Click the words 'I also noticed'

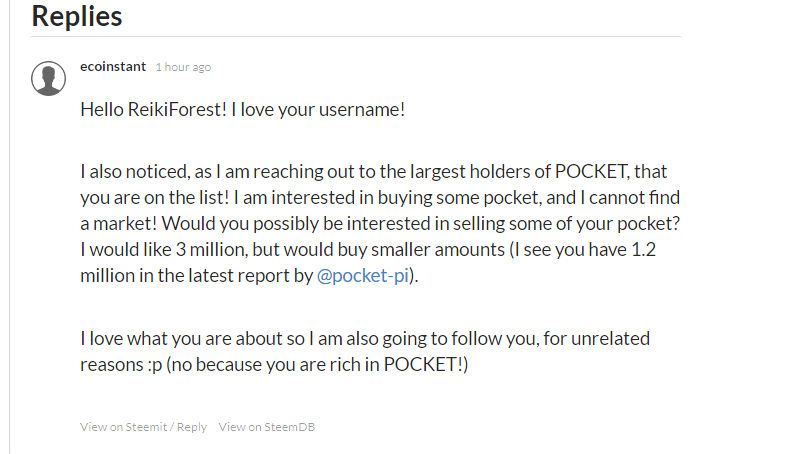pos(135,172)
